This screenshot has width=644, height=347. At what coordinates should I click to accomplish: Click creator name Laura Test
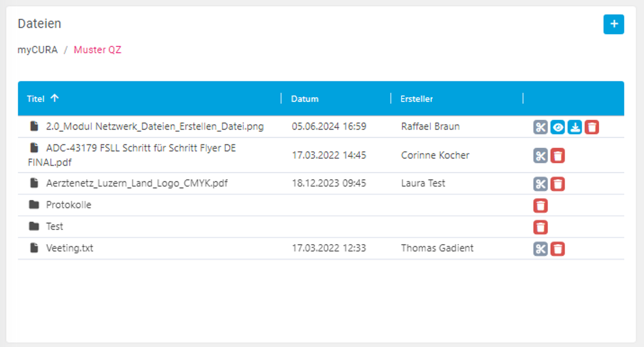click(x=423, y=183)
